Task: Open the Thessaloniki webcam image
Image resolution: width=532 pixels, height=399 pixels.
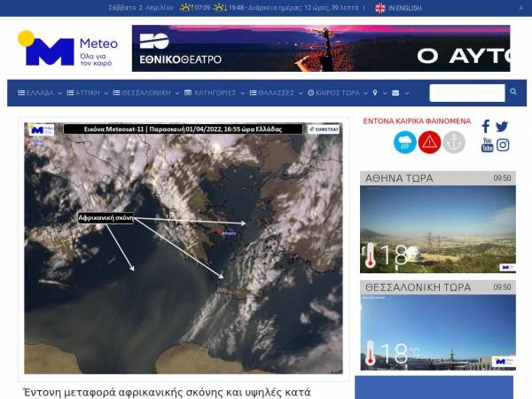Action: coord(438,332)
